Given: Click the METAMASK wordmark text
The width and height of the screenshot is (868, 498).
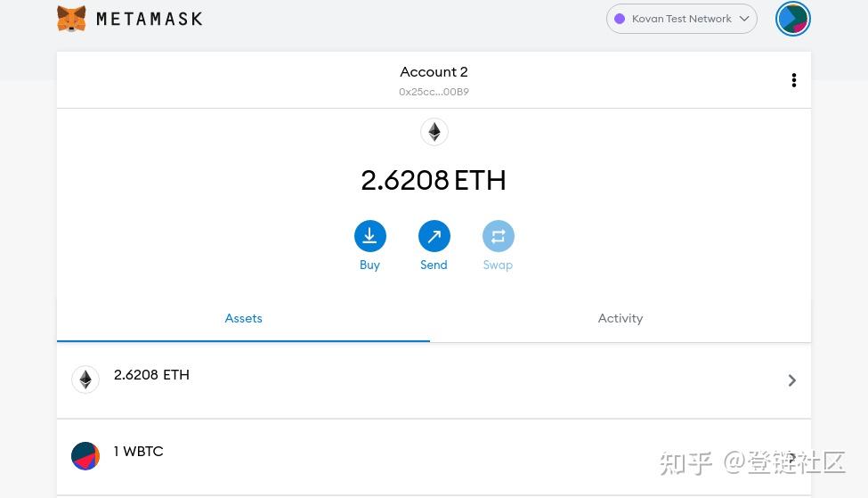Looking at the screenshot, I should pyautogui.click(x=149, y=19).
